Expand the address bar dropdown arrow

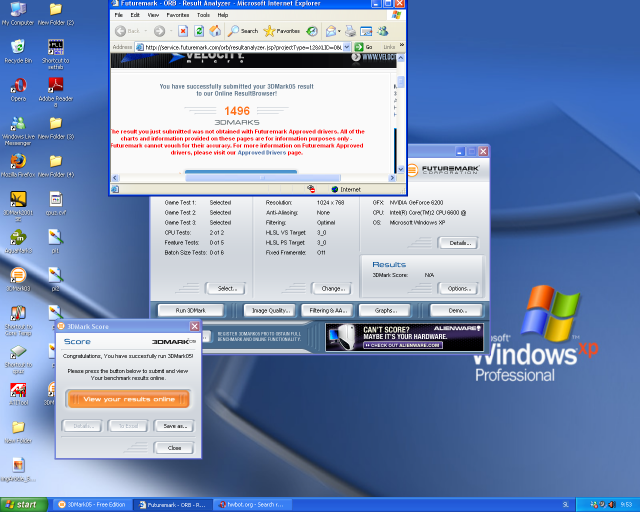(x=347, y=47)
